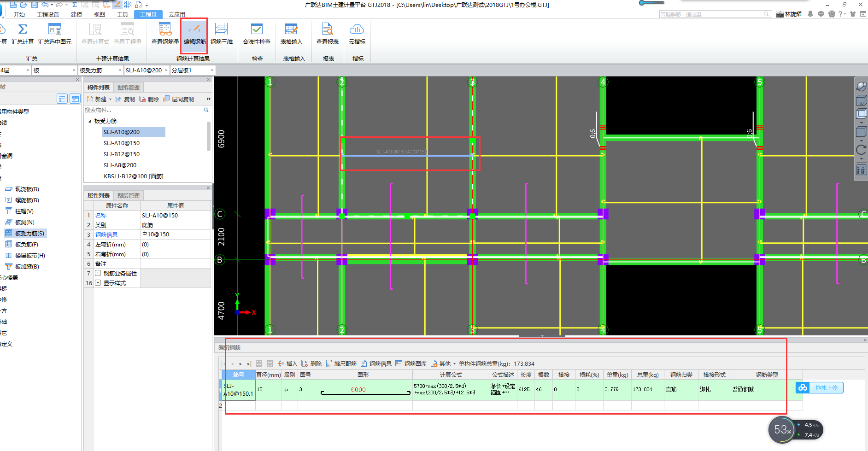Collapse the 板受力筋 tree node
Viewport: 868px width, 451px height.
pos(90,121)
